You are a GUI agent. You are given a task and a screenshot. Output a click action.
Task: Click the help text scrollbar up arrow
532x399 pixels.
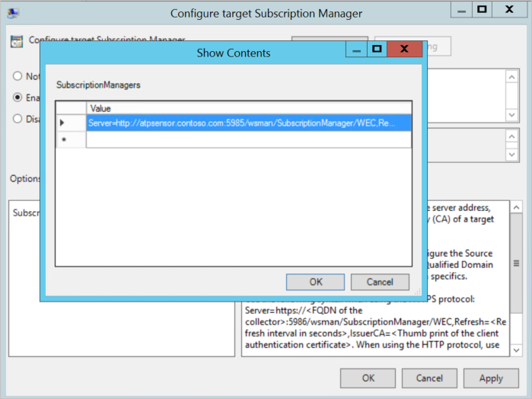coord(516,207)
